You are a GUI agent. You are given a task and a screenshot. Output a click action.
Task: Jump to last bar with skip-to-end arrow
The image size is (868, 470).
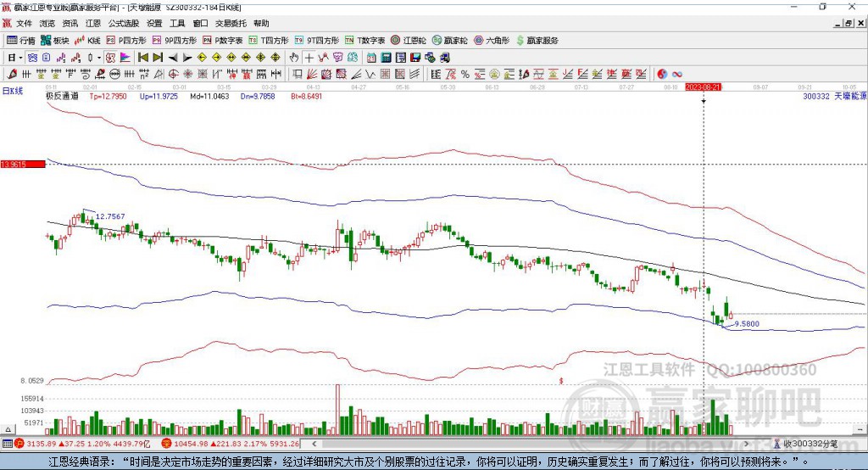(x=158, y=58)
